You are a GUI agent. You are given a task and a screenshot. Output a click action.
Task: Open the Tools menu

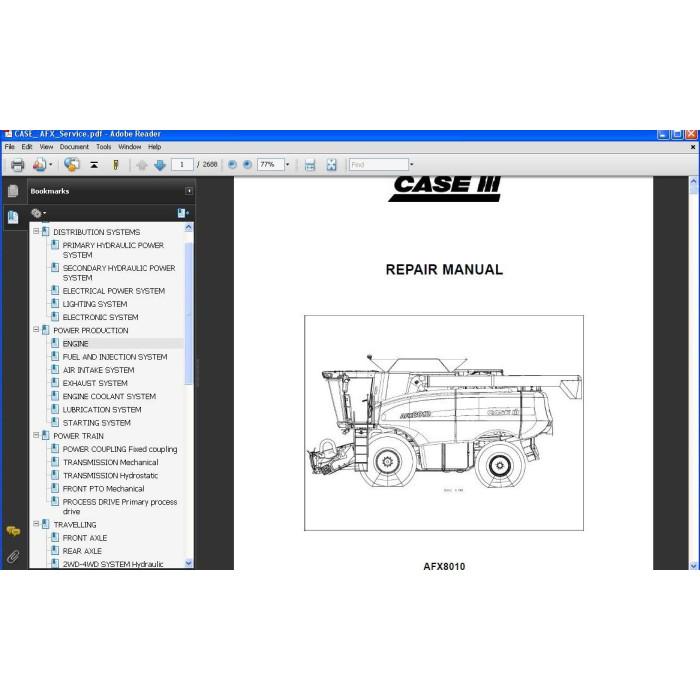point(104,147)
